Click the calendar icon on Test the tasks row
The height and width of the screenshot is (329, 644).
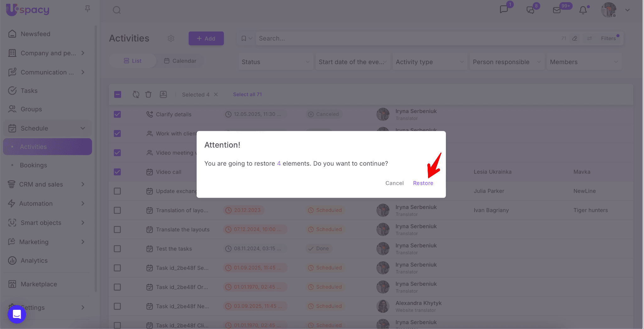[150, 249]
